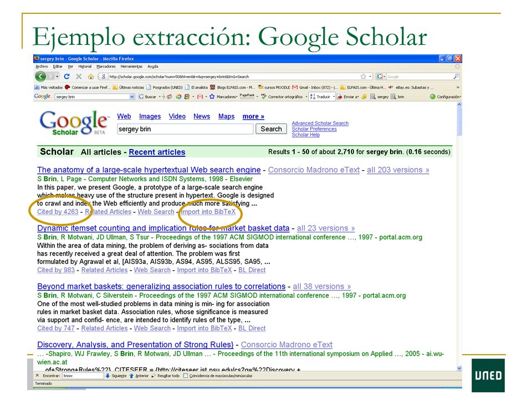The height and width of the screenshot is (399, 532).
Task: Open the Más visitados bookmark
Action: (49, 87)
